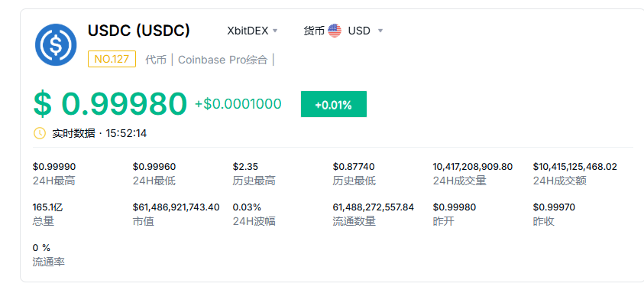Click the +$0.0001000 price change text
Screen dimensions: 644x290
pyautogui.click(x=238, y=104)
